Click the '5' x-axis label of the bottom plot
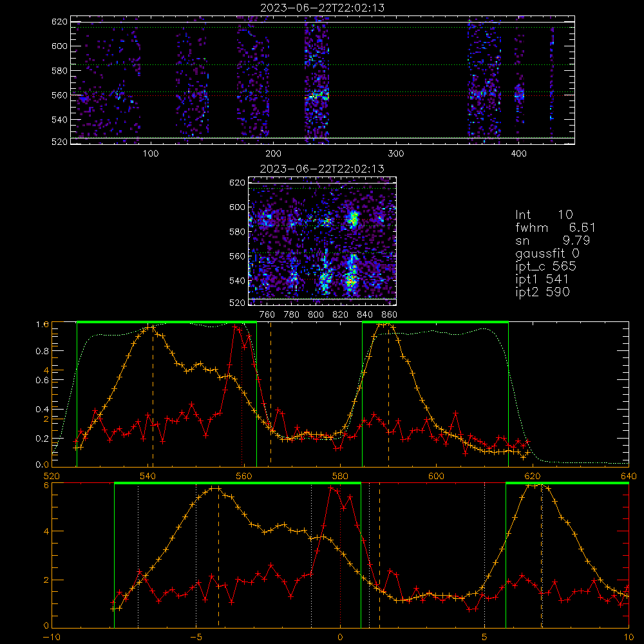644x644 pixels. point(485,637)
